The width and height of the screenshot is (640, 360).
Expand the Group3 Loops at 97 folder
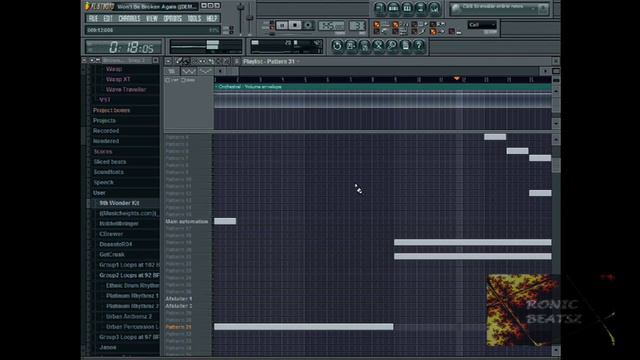click(x=129, y=337)
